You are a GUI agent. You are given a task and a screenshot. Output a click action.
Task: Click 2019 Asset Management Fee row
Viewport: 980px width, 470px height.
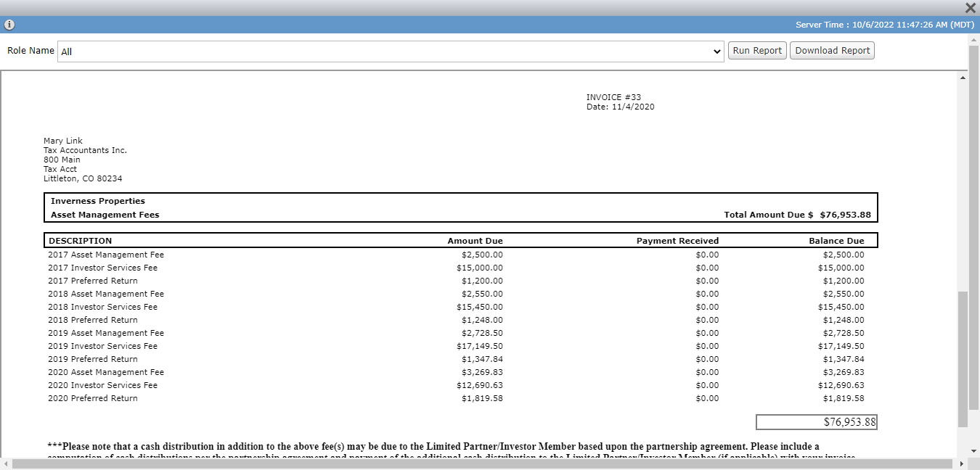pos(460,333)
